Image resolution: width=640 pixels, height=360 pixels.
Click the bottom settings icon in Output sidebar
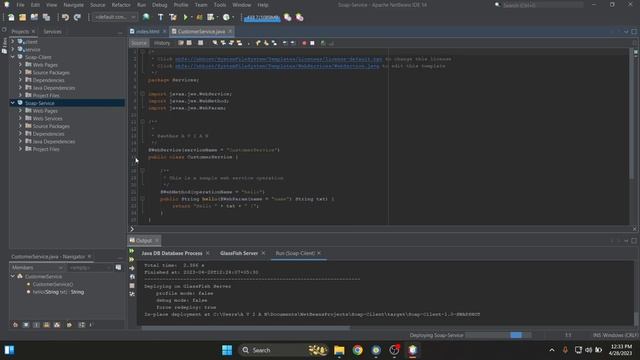(x=132, y=294)
